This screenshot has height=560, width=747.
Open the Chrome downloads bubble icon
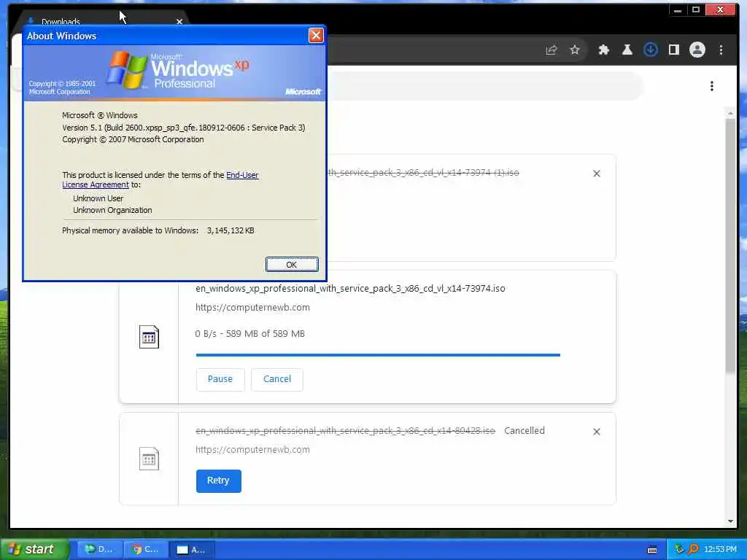pos(650,50)
